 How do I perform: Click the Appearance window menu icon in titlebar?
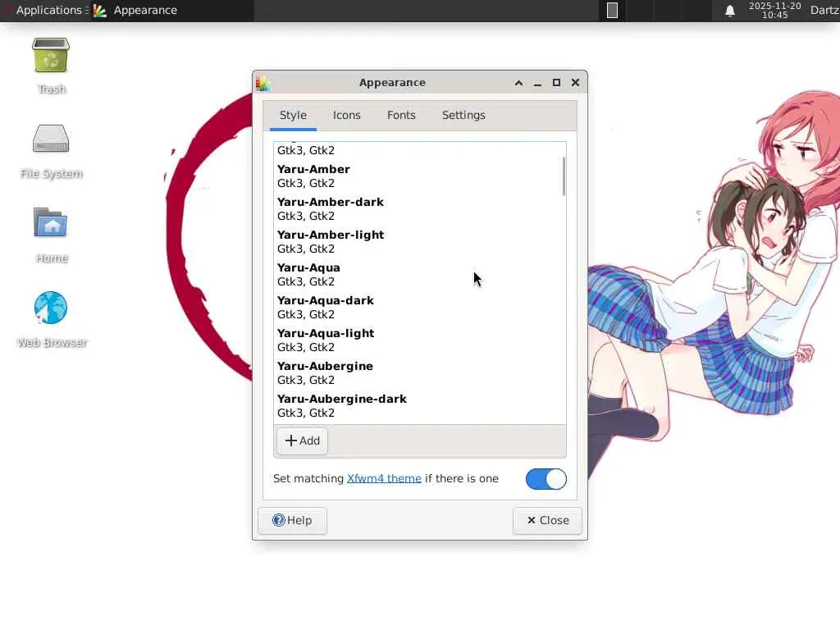pos(263,83)
